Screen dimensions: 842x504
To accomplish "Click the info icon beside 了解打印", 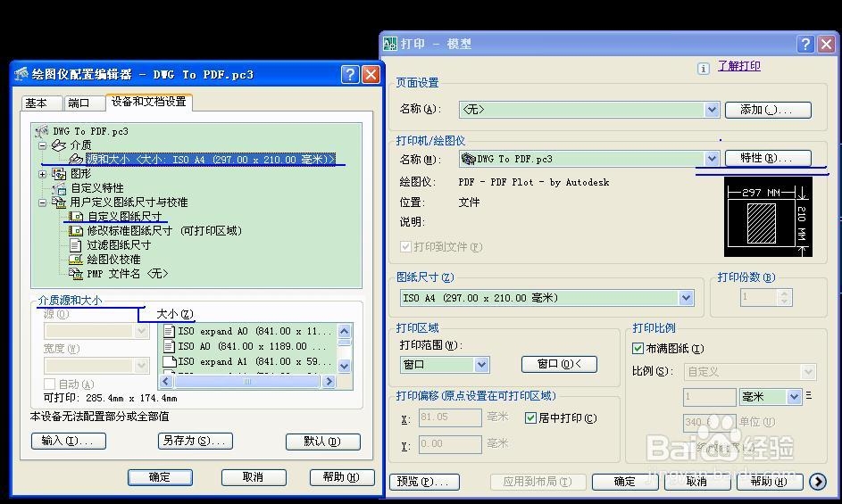I will pyautogui.click(x=704, y=68).
